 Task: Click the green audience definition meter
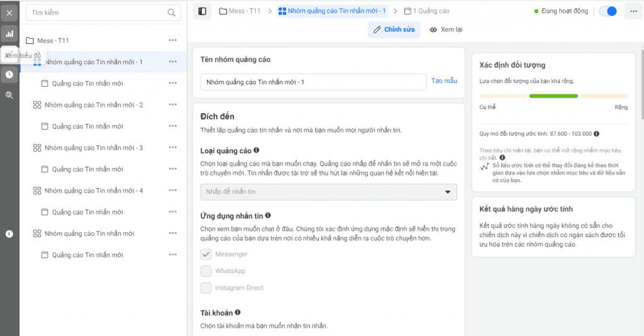[x=553, y=96]
